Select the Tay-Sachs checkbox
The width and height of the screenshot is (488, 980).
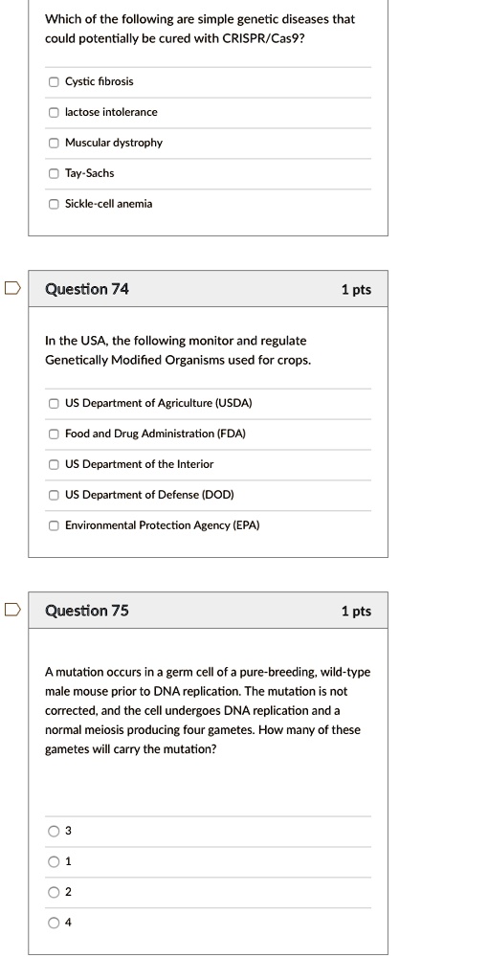coord(54,174)
